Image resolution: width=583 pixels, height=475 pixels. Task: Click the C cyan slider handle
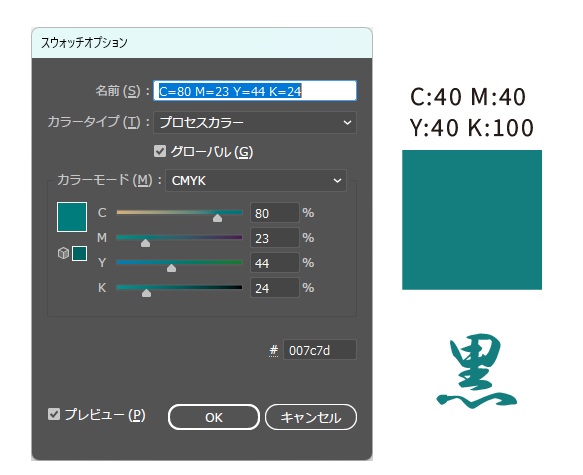point(218,218)
